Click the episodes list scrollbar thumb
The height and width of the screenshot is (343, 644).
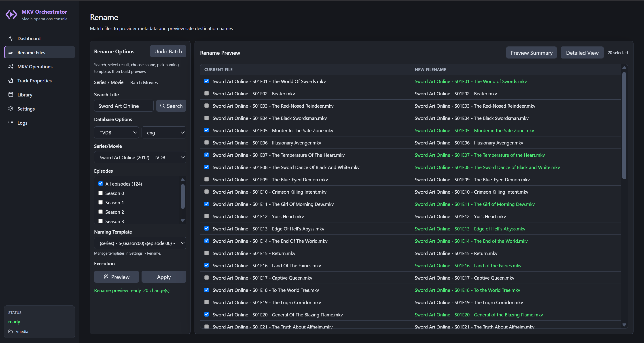pos(183,197)
